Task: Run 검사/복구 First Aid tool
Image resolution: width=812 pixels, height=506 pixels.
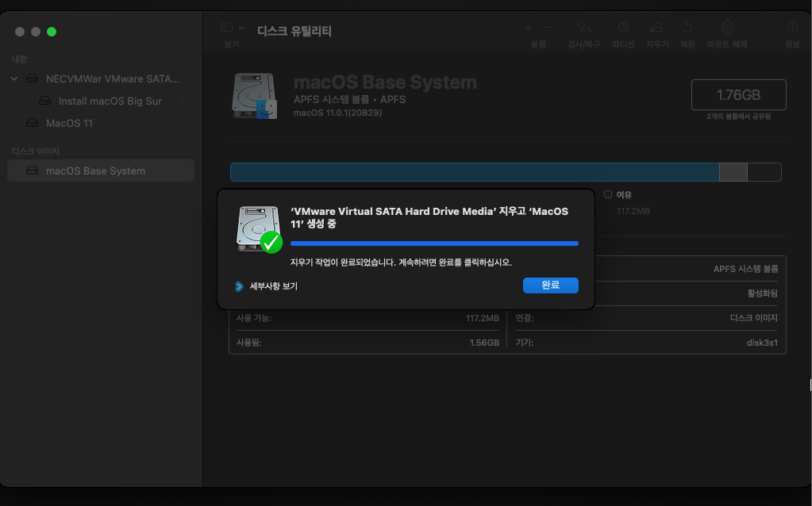Action: [x=583, y=28]
